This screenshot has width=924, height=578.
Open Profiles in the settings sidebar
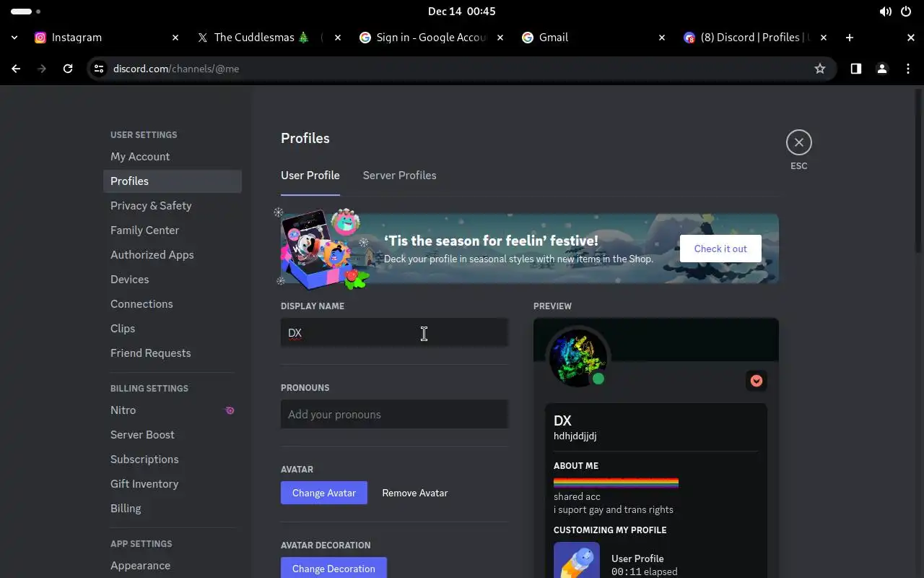coord(172,181)
